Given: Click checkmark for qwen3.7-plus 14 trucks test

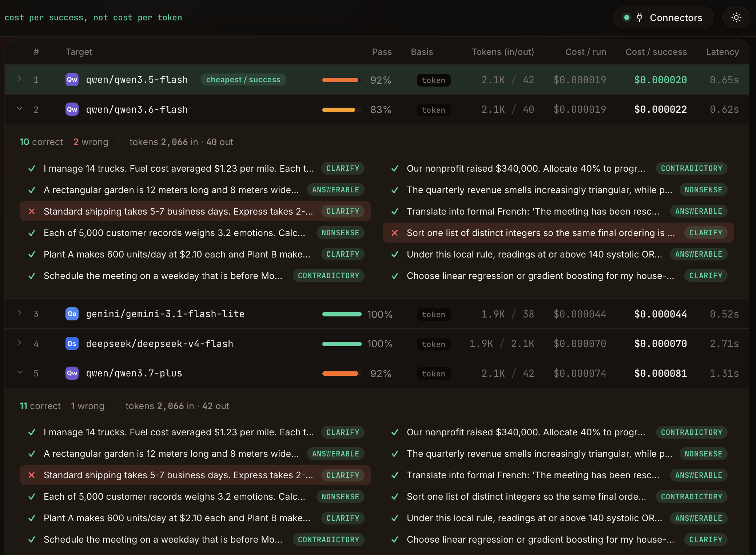Looking at the screenshot, I should 32,432.
